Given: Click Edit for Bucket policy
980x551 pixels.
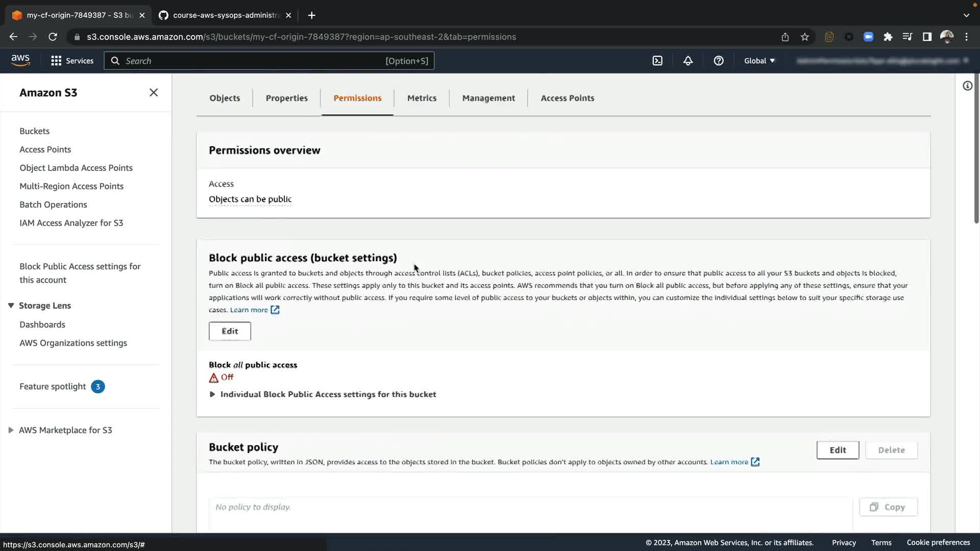Looking at the screenshot, I should [838, 450].
